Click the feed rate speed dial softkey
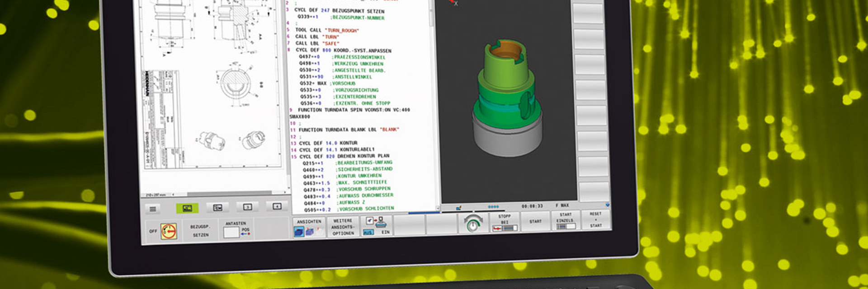868x289 pixels. point(473,223)
